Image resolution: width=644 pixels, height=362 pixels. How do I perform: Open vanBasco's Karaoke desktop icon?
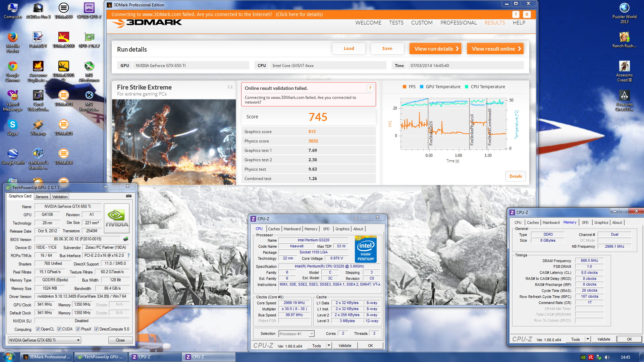38,159
